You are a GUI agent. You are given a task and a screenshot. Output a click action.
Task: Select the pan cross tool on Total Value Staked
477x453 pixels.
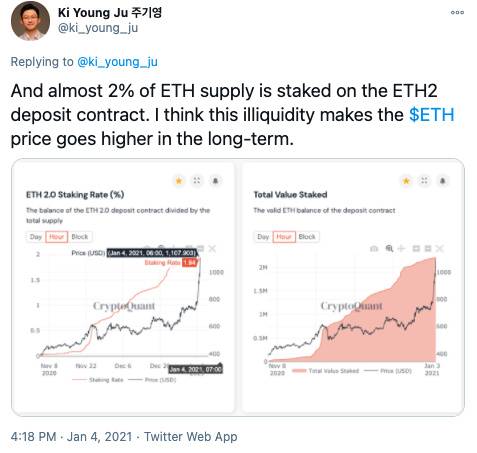(x=401, y=248)
